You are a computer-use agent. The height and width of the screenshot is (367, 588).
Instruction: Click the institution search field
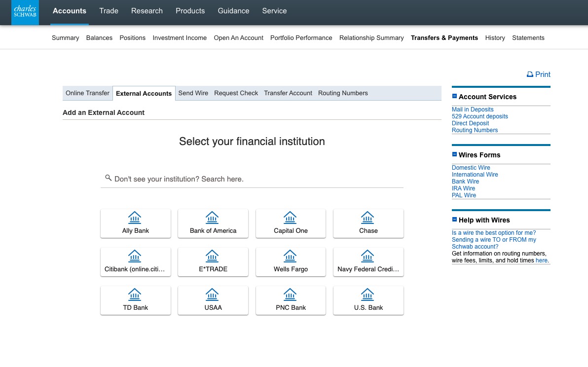(257, 179)
